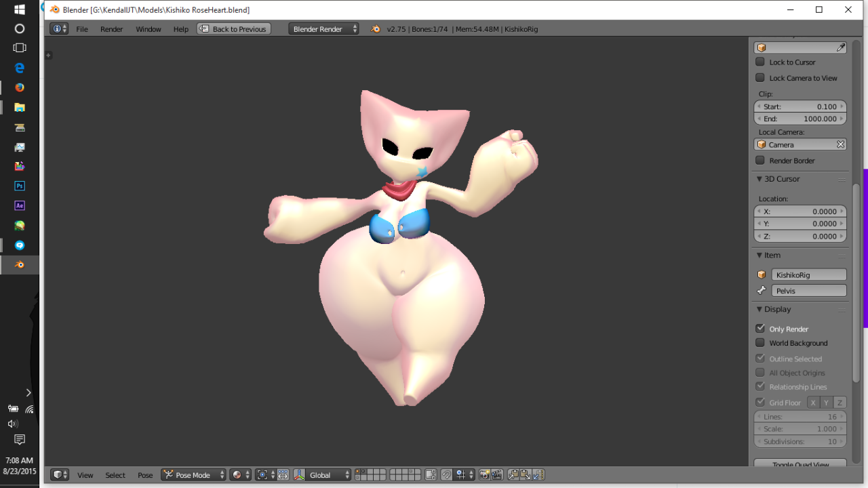Enable Lock Camera to View checkbox
868x488 pixels.
click(760, 78)
